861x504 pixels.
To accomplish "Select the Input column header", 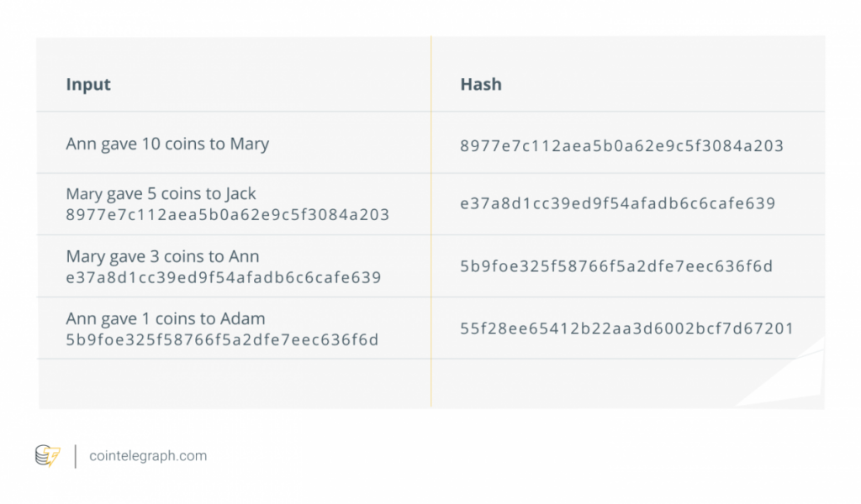I will point(88,85).
